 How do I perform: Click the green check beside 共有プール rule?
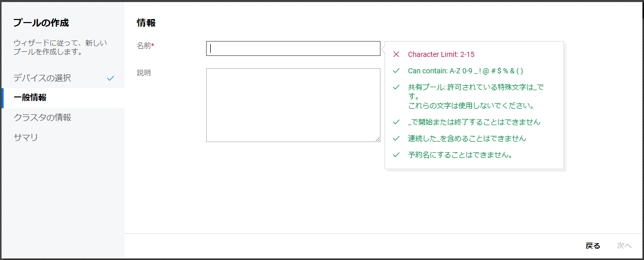[x=396, y=87]
